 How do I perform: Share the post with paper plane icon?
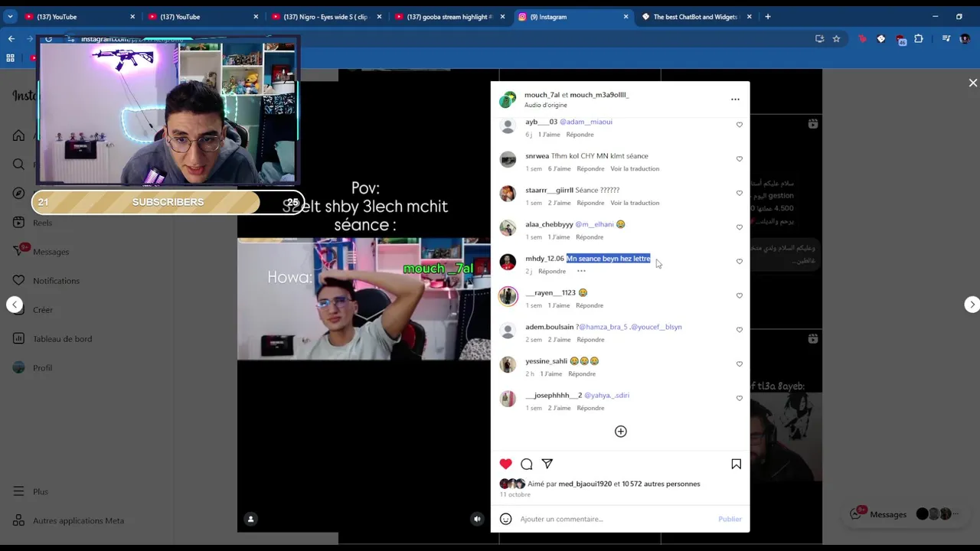547,464
